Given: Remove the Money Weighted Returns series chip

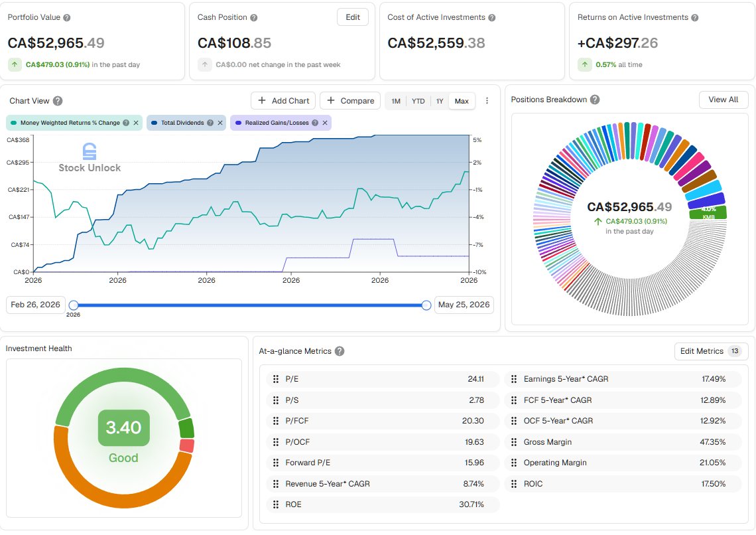Looking at the screenshot, I should point(136,123).
